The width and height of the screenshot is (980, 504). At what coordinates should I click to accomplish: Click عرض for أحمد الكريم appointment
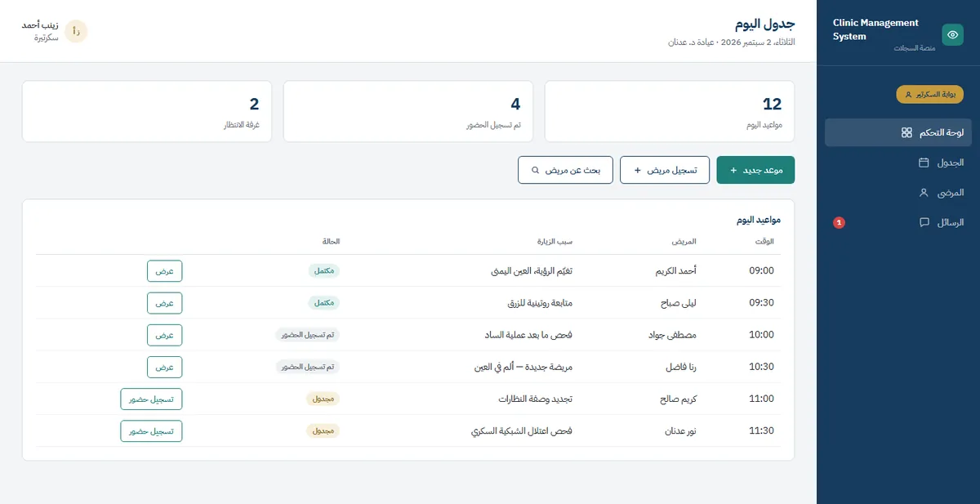(x=165, y=270)
